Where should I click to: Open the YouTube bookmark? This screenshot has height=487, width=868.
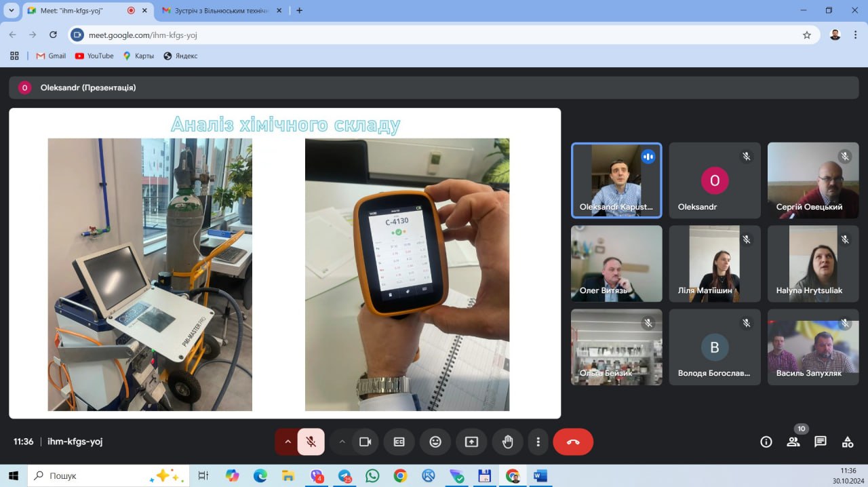94,56
